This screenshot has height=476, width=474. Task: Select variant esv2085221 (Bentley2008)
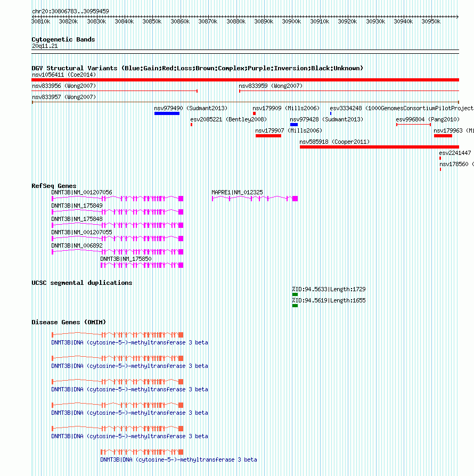tap(228, 120)
